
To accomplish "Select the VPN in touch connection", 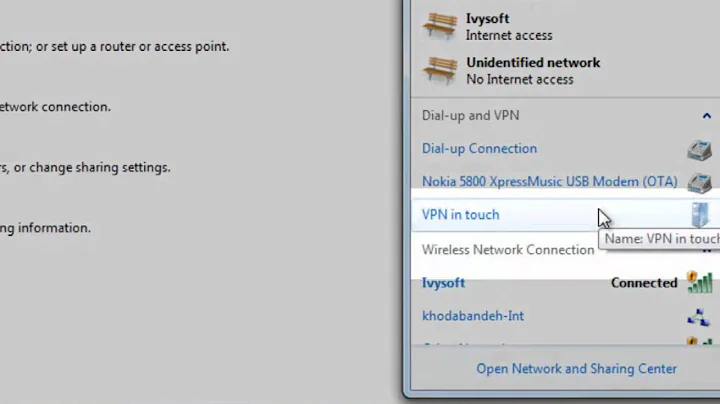I will (x=565, y=215).
